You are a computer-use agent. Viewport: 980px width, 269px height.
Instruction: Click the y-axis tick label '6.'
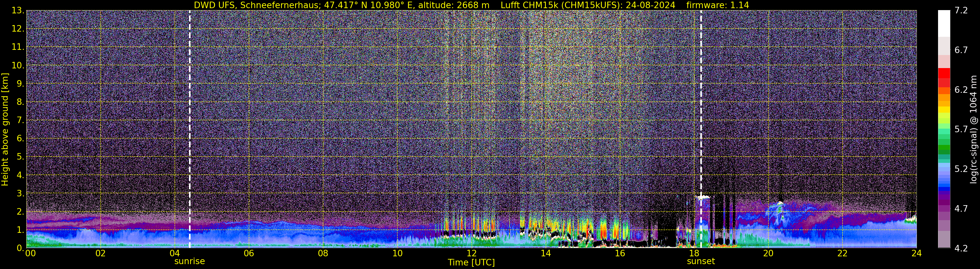(20, 139)
